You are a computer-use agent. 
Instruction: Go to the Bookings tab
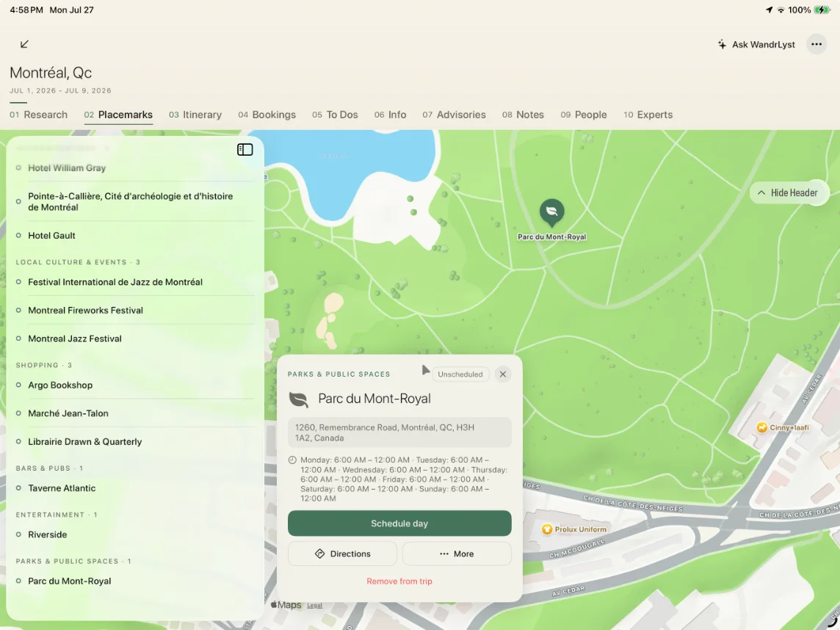coord(267,115)
